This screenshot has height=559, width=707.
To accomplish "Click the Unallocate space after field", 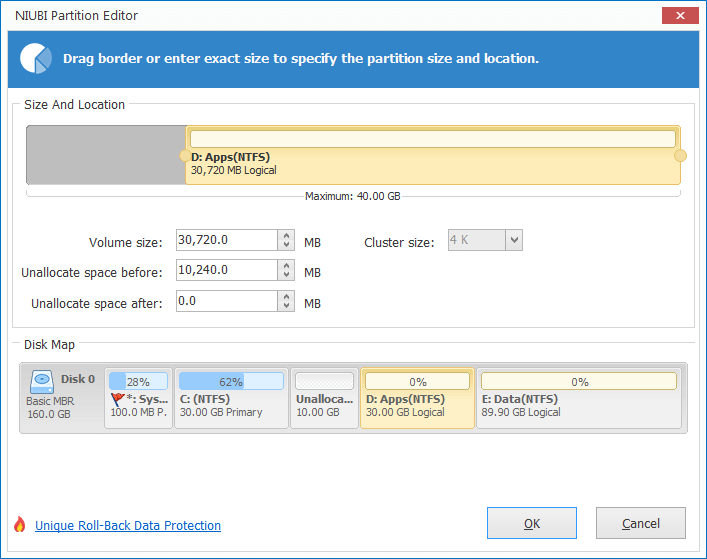I will (x=227, y=301).
